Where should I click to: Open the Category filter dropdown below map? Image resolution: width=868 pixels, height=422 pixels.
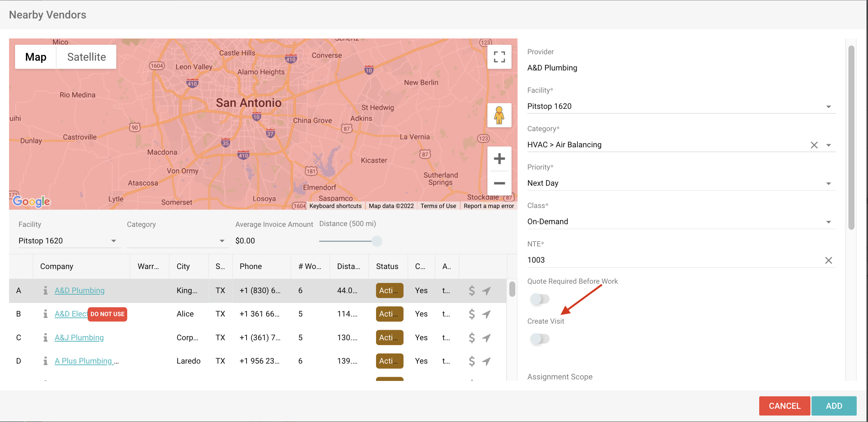point(178,241)
